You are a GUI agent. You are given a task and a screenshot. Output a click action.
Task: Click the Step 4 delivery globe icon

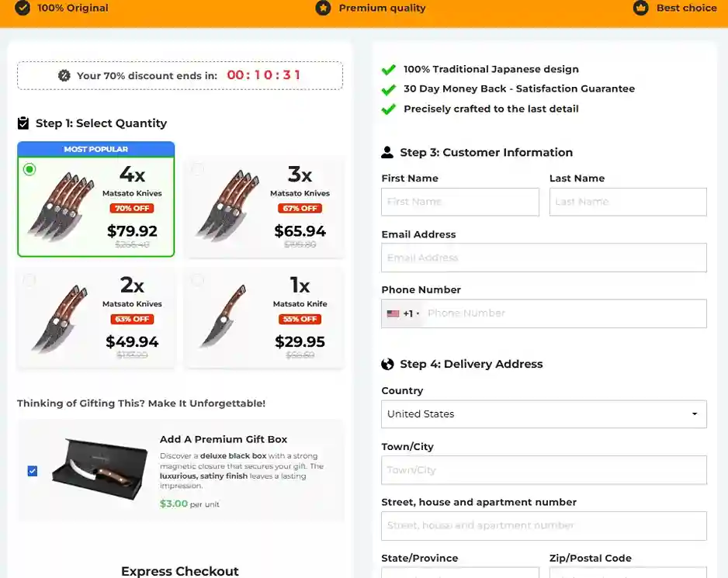point(386,363)
